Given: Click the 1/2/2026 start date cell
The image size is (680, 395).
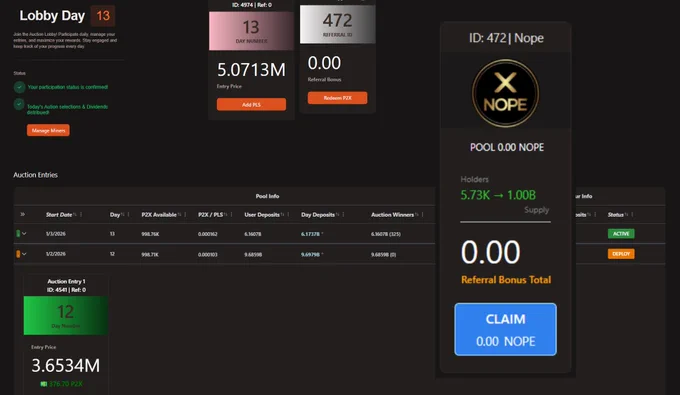Looking at the screenshot, I should click(56, 254).
